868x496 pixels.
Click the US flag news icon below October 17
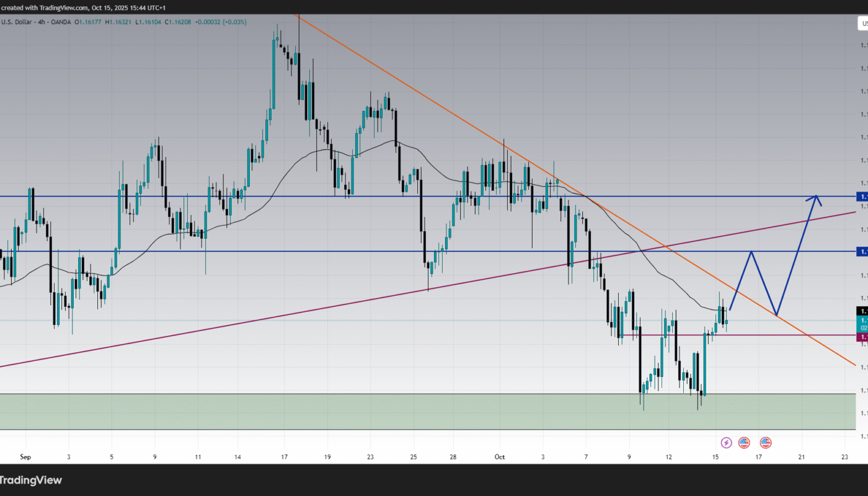click(x=764, y=442)
